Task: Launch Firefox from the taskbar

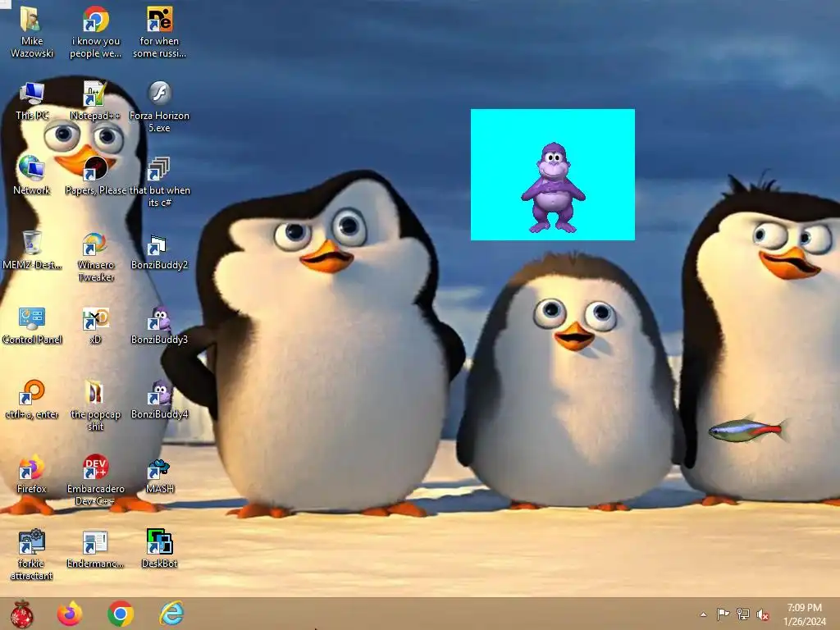Action: pos(70,614)
